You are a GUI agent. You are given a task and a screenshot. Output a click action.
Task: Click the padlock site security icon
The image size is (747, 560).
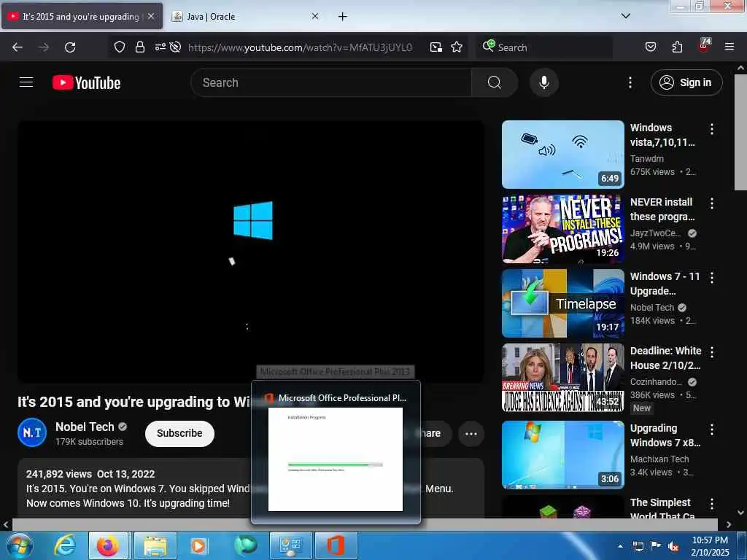(139, 47)
